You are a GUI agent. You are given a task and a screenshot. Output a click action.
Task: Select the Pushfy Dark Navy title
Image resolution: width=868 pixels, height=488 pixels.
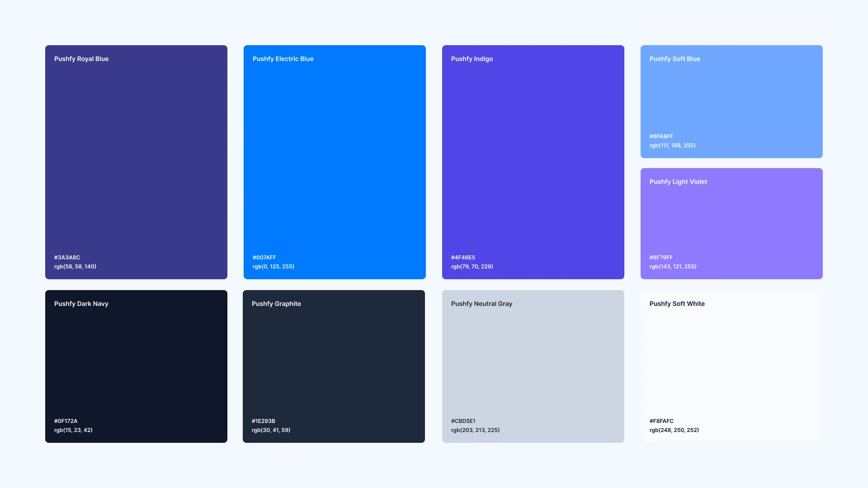pos(81,304)
